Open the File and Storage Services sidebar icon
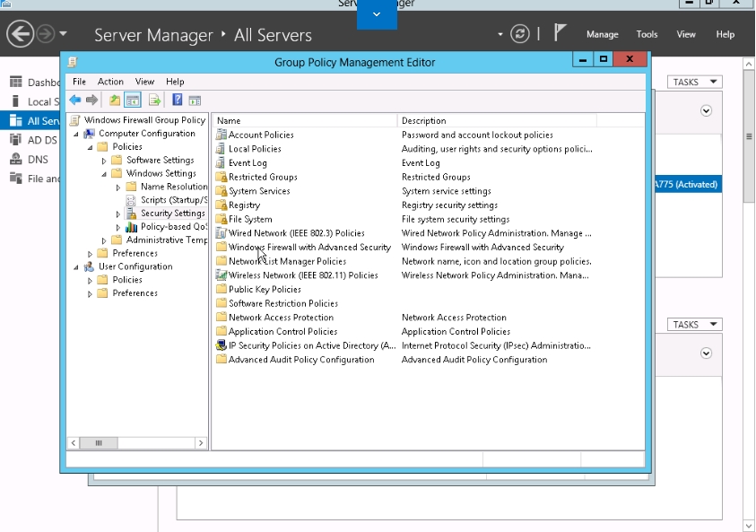This screenshot has width=756, height=532. tap(16, 179)
